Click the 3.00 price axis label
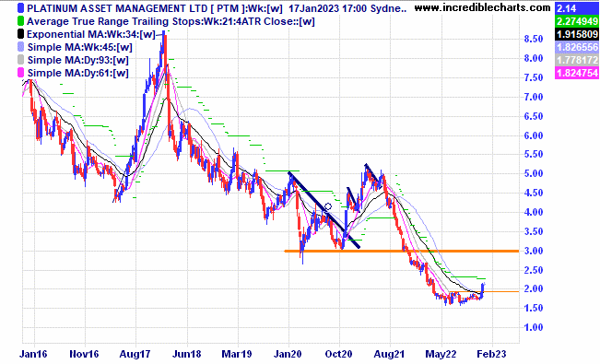The height and width of the screenshot is (364, 600). (x=534, y=251)
